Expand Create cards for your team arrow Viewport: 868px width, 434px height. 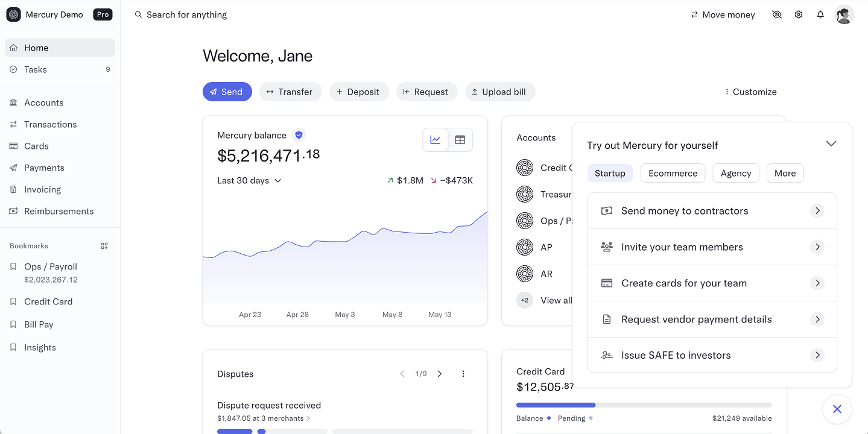tap(817, 283)
